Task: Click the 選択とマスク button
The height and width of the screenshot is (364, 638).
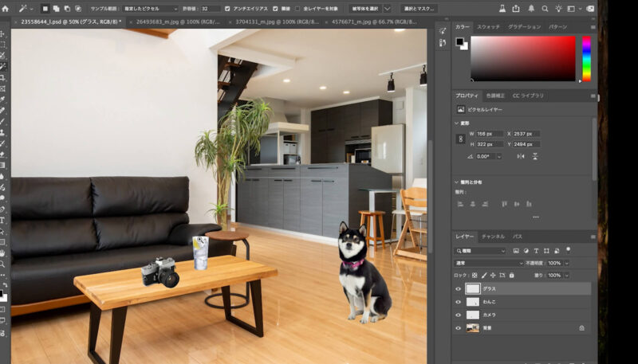Action: point(418,8)
